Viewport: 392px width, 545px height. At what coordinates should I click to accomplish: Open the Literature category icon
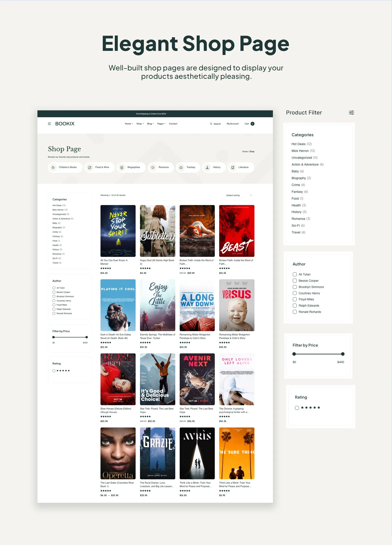tap(233, 167)
